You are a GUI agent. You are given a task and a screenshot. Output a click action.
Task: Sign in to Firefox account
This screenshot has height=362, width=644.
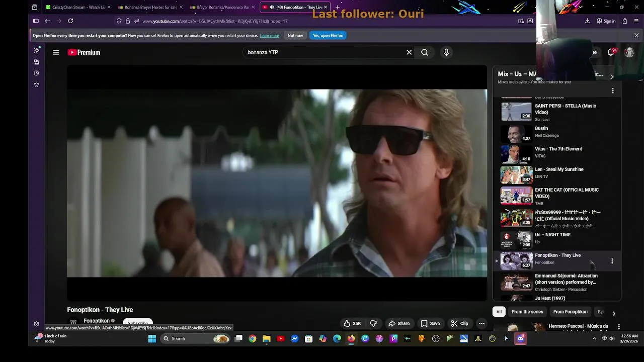coord(606,21)
